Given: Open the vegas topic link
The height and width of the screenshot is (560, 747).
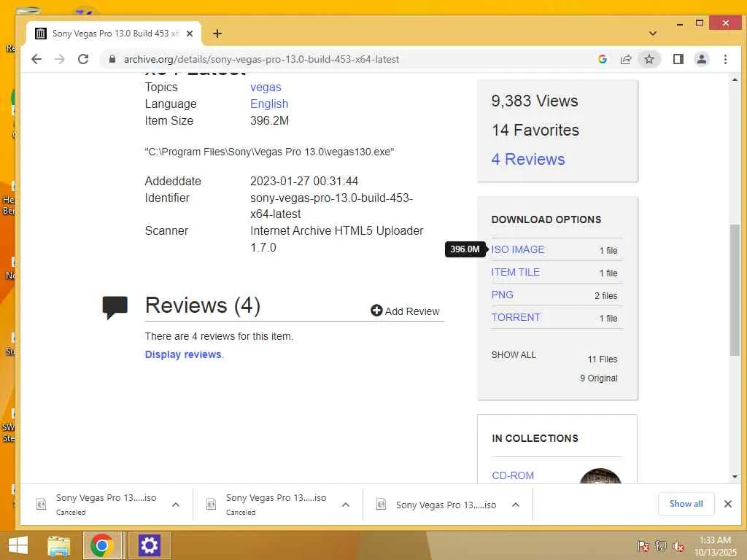Looking at the screenshot, I should pos(266,87).
